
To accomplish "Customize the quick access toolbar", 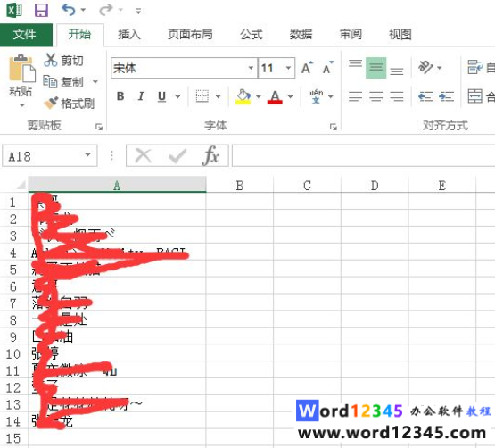I will [x=138, y=11].
